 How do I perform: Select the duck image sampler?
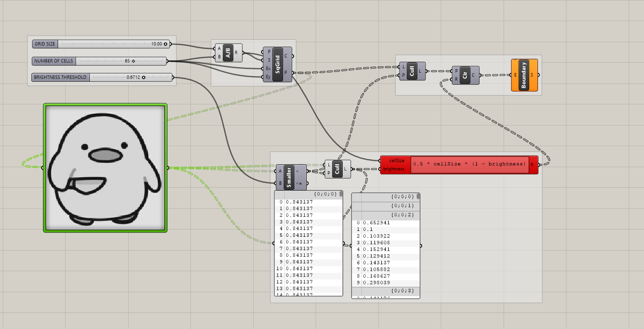pos(105,168)
